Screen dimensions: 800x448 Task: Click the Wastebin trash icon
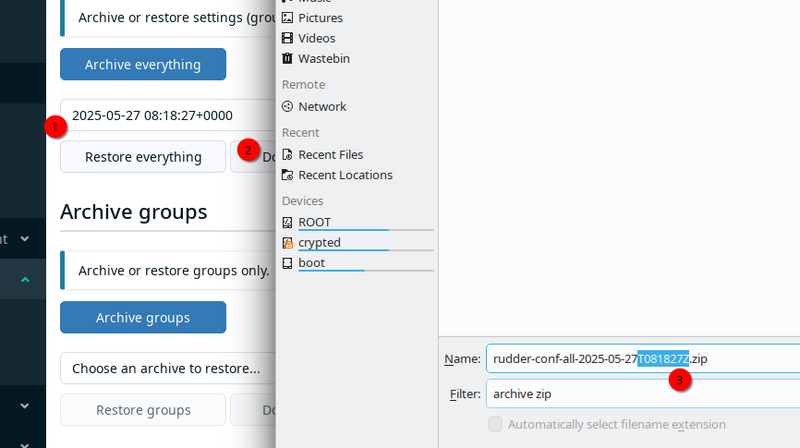click(287, 59)
